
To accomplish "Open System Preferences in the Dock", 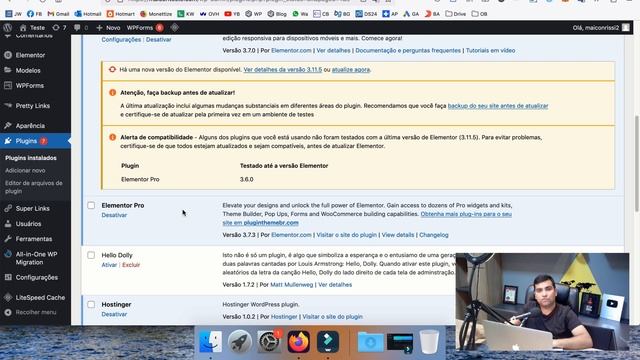I will click(269, 342).
